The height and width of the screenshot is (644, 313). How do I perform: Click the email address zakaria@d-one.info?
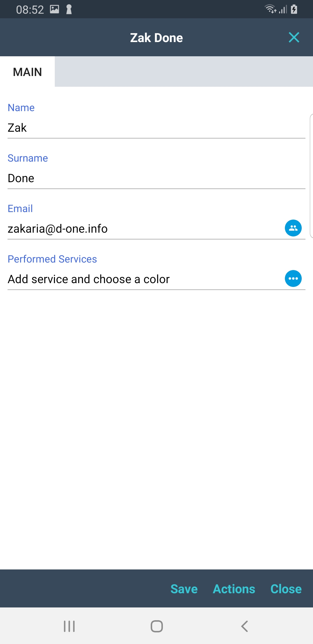coord(58,229)
